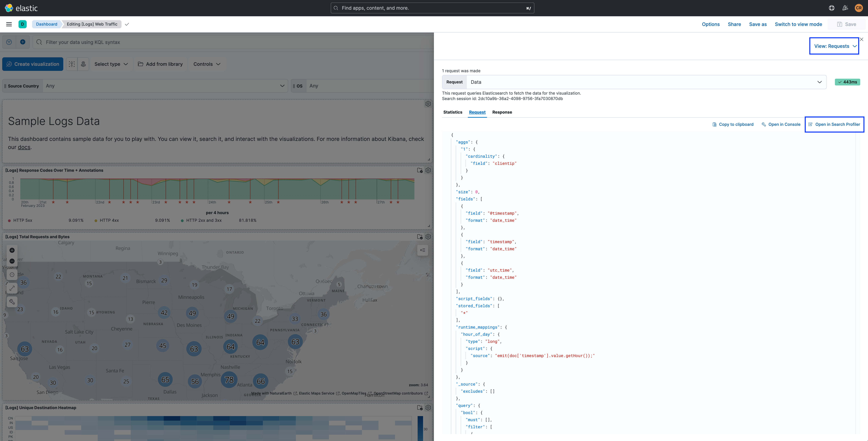The image size is (868, 441).
Task: Click the Elastic logo
Action: [21, 8]
